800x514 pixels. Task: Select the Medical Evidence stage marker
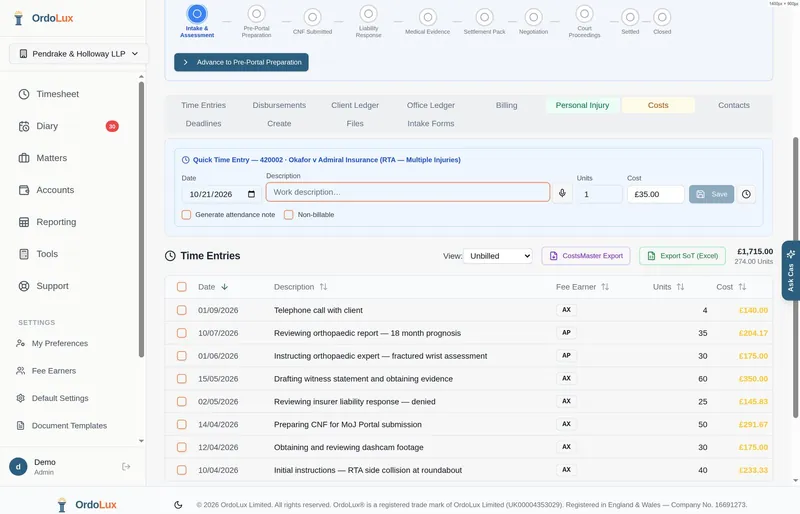tap(428, 17)
